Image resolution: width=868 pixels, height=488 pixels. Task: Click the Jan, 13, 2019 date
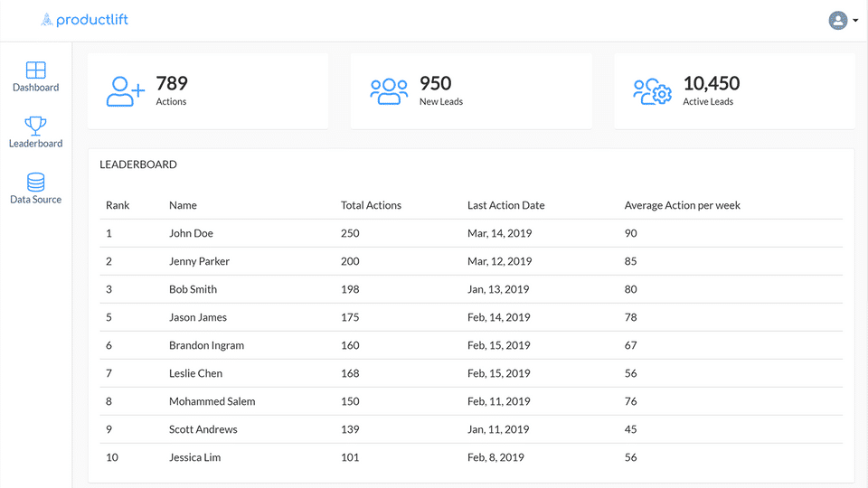click(498, 289)
